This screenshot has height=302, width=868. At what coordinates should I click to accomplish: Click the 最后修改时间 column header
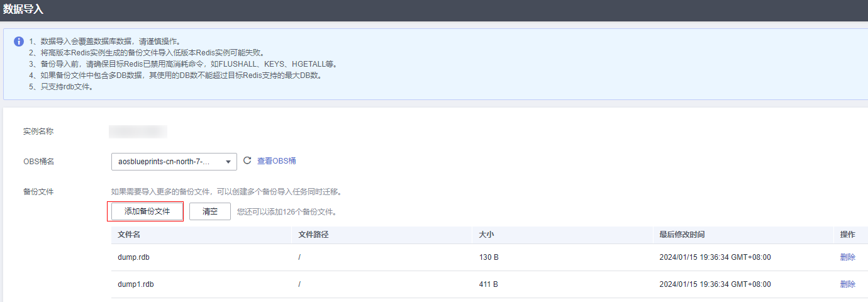[x=682, y=235]
